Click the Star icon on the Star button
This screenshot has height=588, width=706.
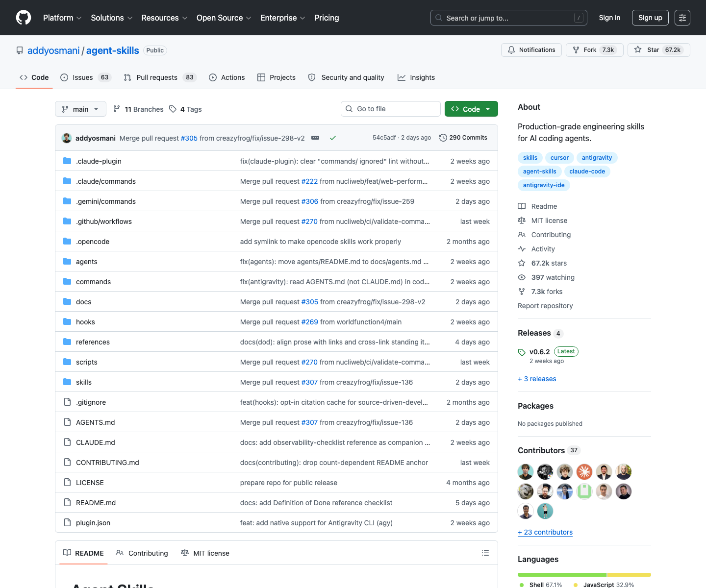tap(638, 49)
